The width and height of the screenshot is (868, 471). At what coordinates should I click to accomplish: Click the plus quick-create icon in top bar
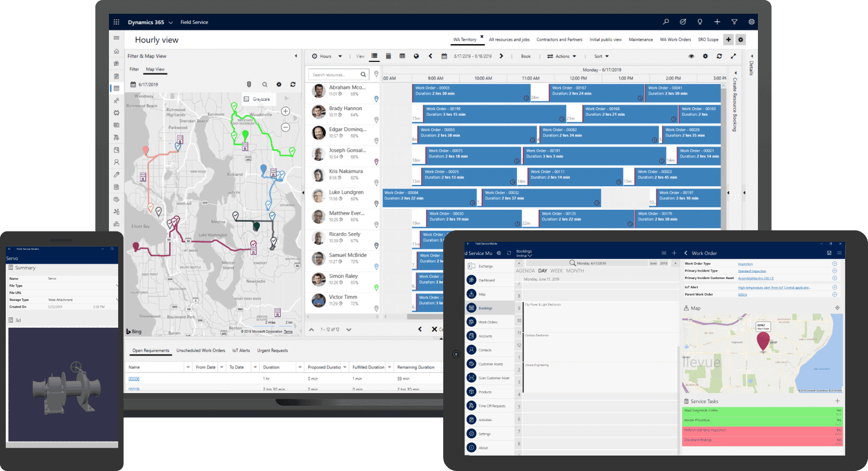click(717, 22)
